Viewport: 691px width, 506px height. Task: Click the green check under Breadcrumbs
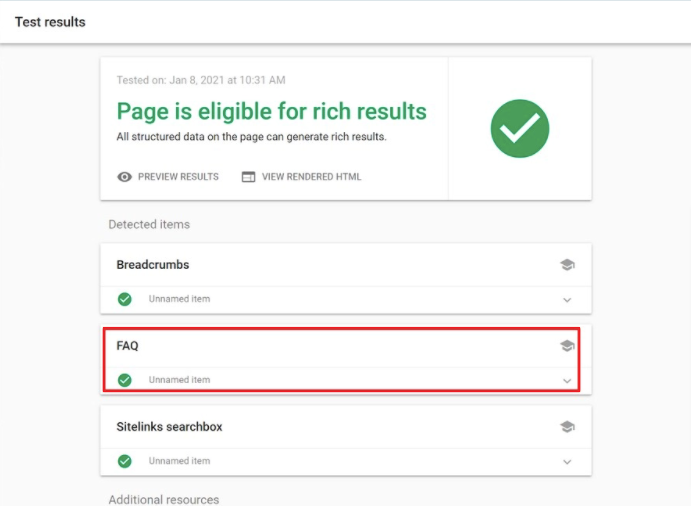(x=125, y=299)
